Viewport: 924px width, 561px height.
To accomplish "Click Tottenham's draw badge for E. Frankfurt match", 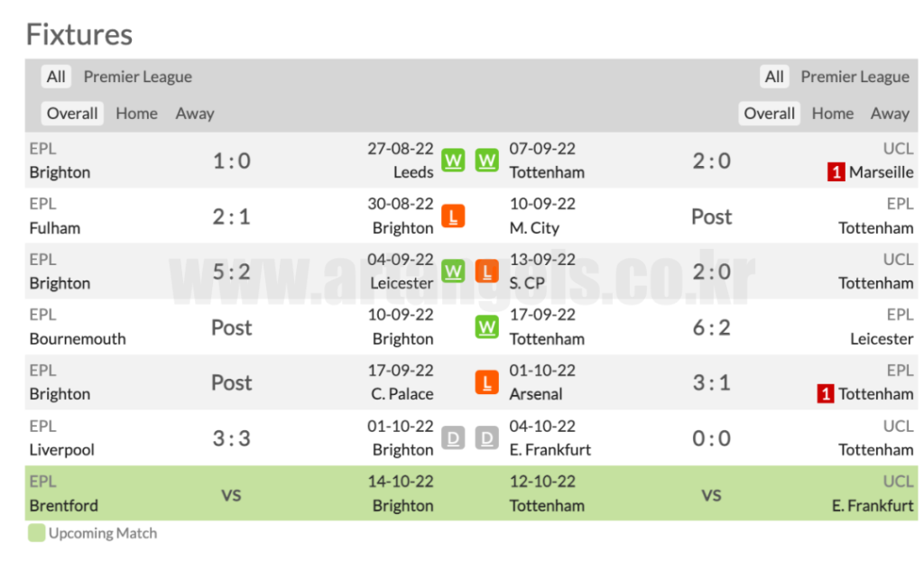I will [487, 438].
